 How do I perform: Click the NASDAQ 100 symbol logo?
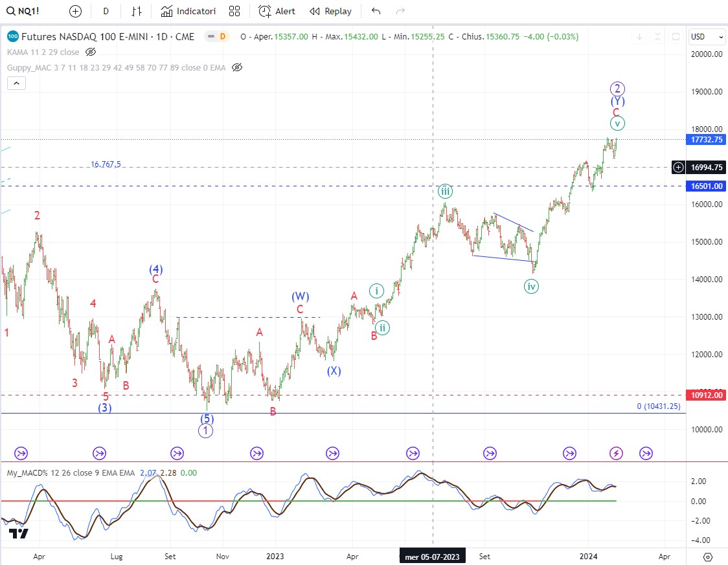pyautogui.click(x=13, y=37)
